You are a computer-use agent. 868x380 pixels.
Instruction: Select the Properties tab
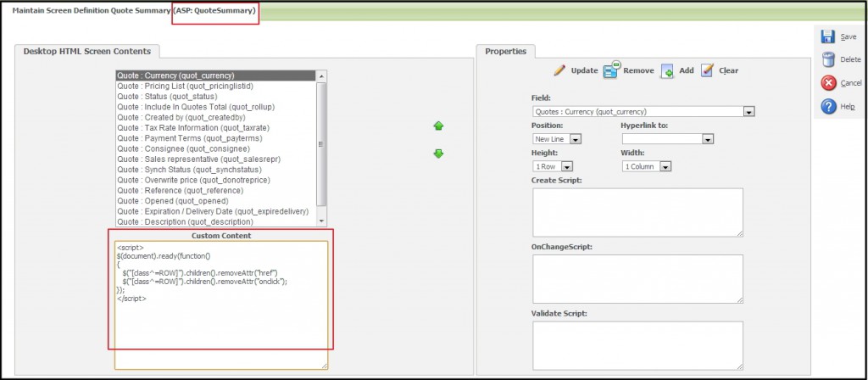coord(505,51)
